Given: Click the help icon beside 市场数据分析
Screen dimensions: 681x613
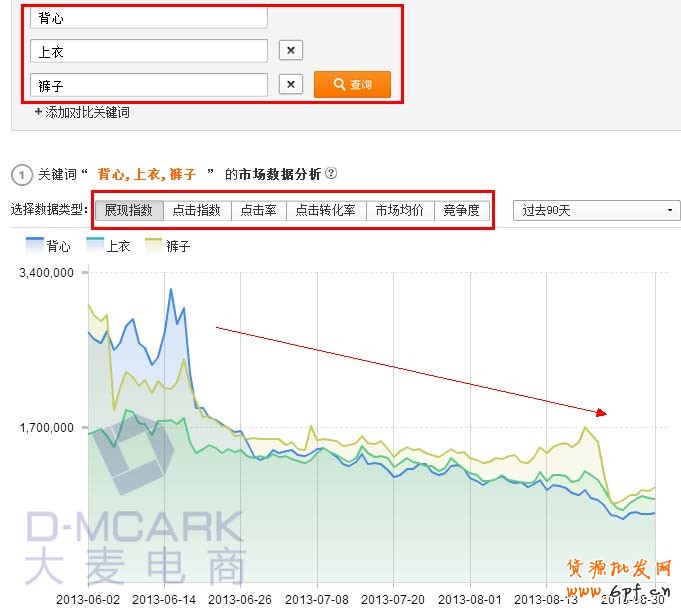Looking at the screenshot, I should [x=331, y=174].
